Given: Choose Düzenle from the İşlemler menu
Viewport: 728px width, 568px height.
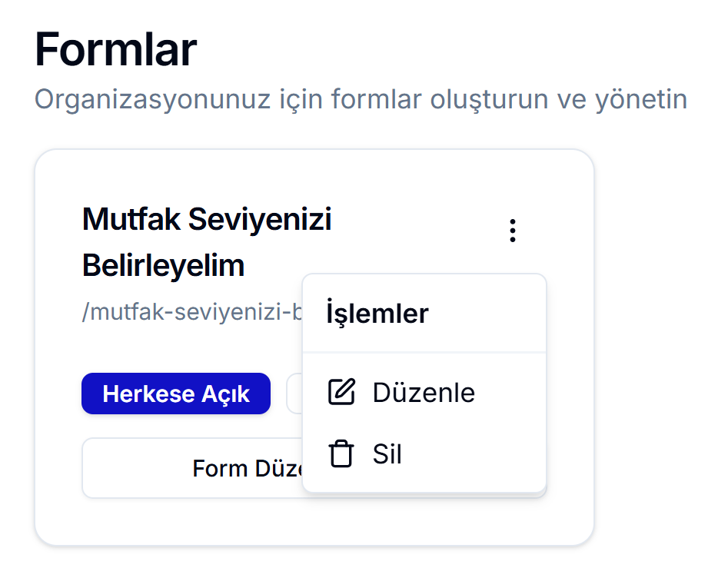Looking at the screenshot, I should point(424,393).
